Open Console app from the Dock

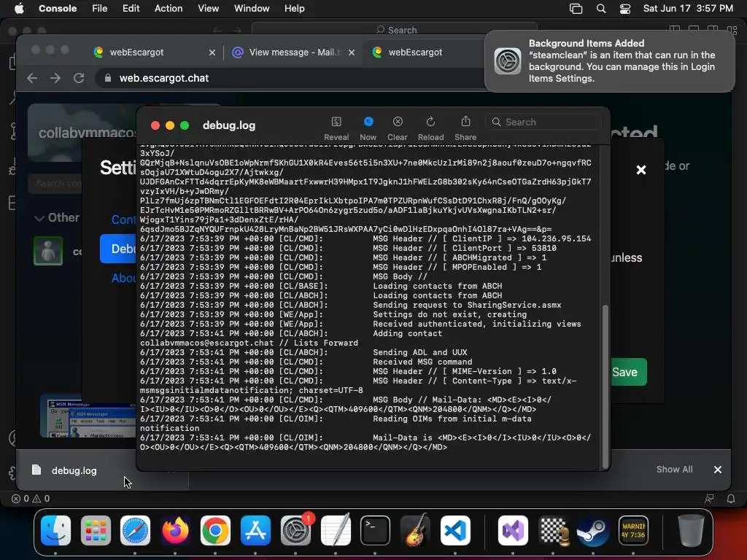633,530
